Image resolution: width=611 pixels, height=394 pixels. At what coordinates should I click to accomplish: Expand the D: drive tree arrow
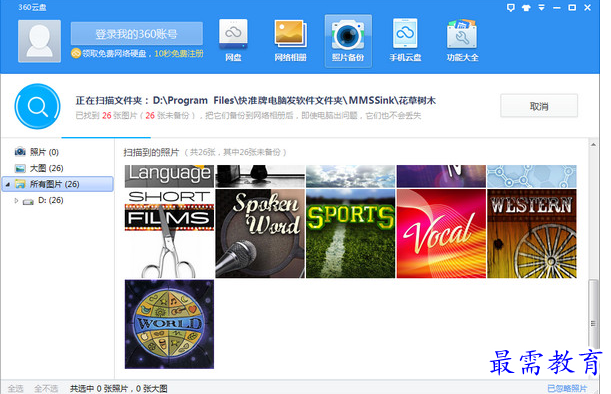[16, 200]
